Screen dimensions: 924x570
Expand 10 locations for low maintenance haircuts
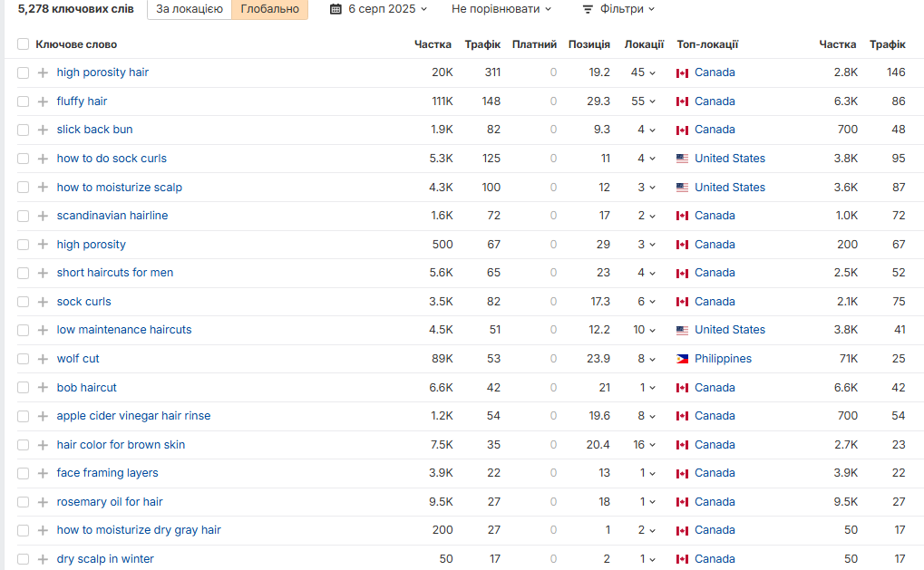[644, 330]
